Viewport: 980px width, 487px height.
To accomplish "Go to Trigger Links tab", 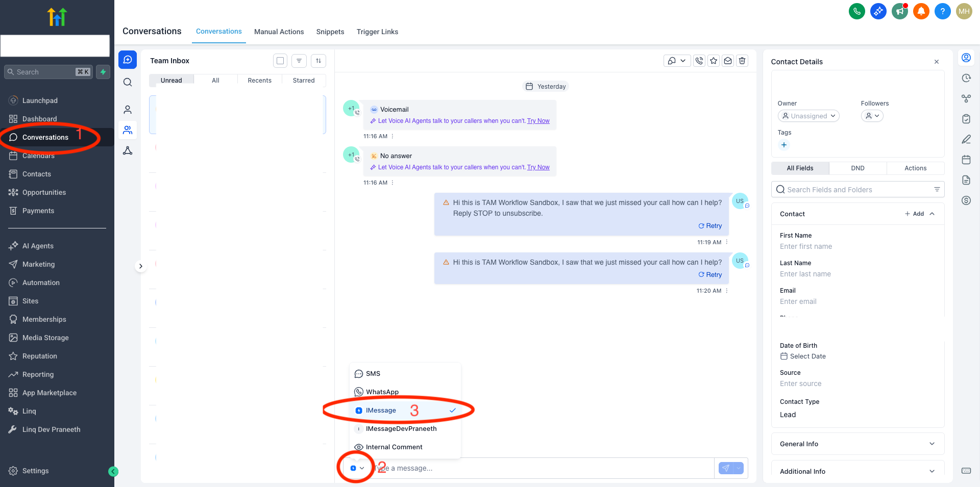I will click(378, 32).
